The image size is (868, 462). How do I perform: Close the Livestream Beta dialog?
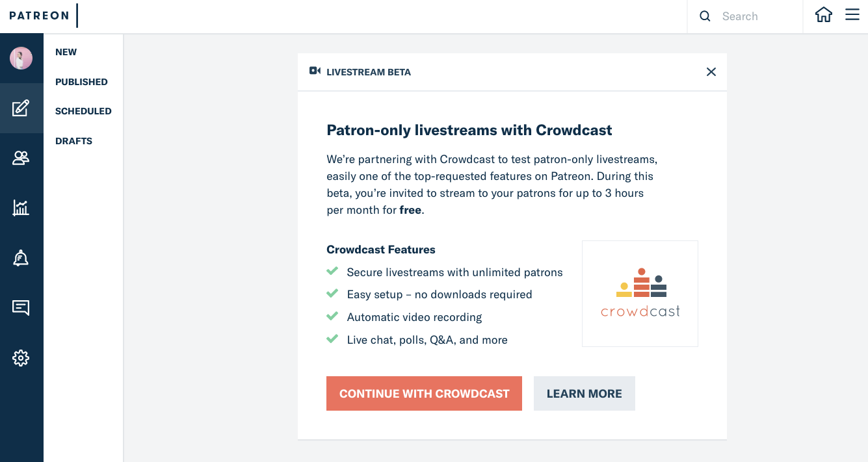click(711, 72)
